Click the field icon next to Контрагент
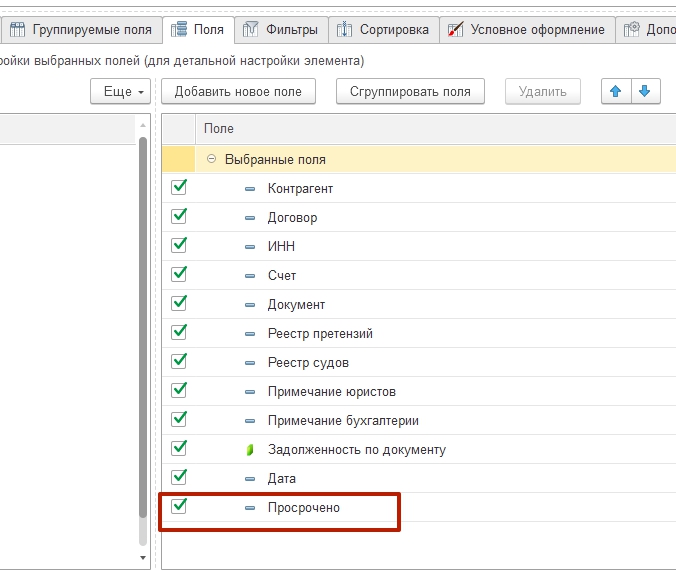This screenshot has height=572, width=676. point(250,189)
